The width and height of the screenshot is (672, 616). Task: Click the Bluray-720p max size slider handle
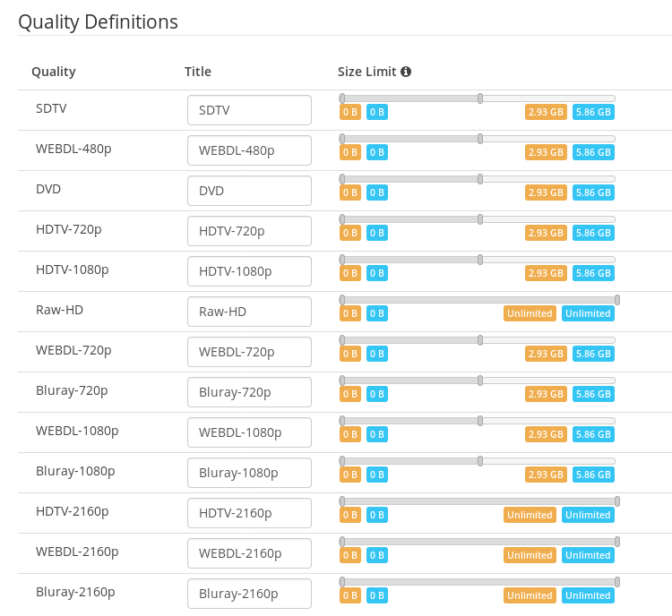(480, 381)
